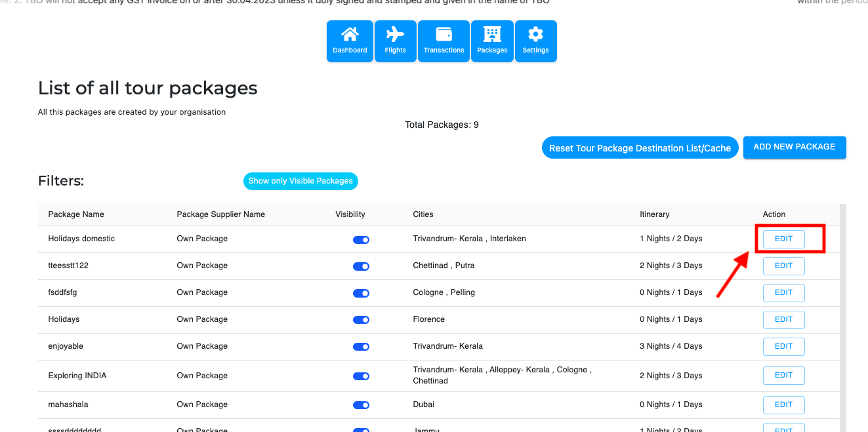Viewport: 868px width, 432px height.
Task: Click the table's vertical scrollbar
Action: 843,315
